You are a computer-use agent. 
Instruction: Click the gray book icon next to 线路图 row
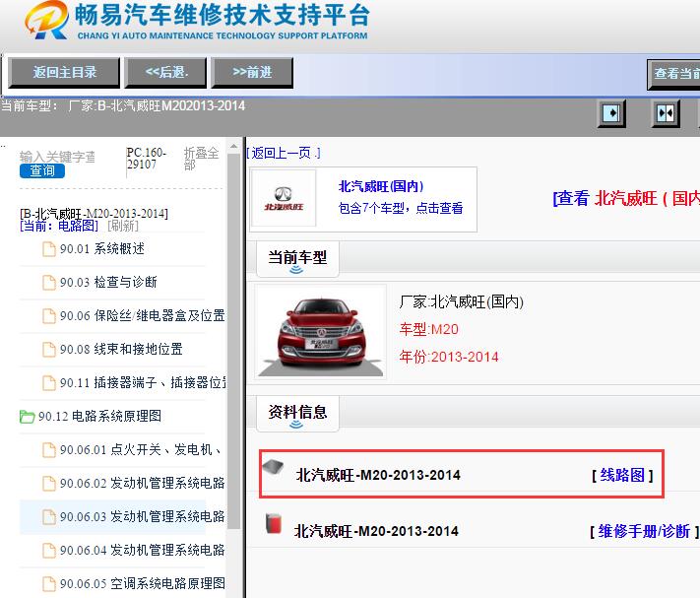pyautogui.click(x=274, y=468)
